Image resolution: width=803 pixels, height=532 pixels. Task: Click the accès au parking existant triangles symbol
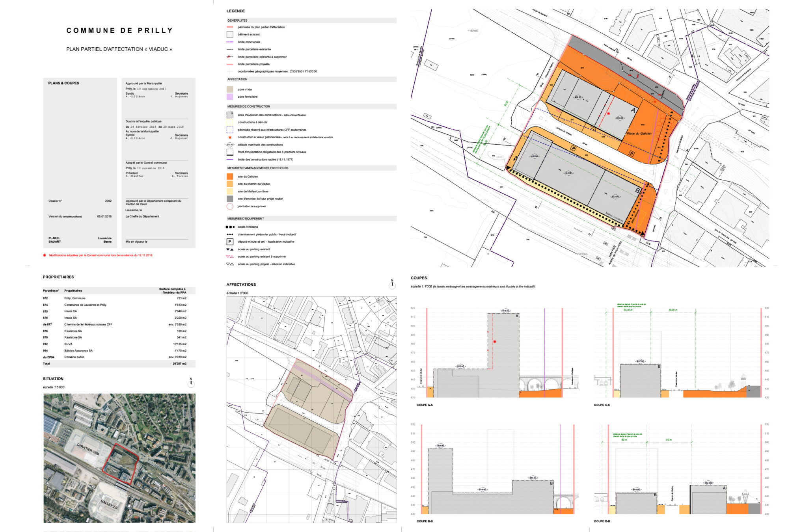pyautogui.click(x=230, y=249)
